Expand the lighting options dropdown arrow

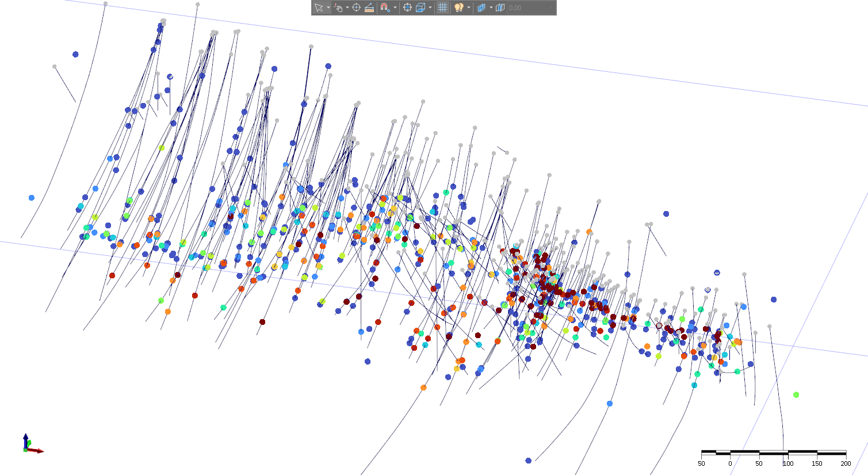coord(468,7)
